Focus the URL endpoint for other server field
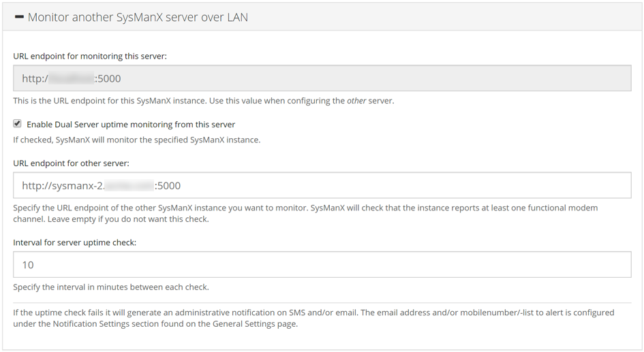This screenshot has width=644, height=352. (x=322, y=185)
